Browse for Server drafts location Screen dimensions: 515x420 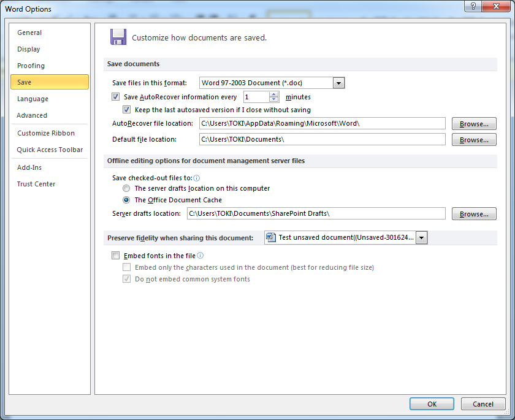point(474,214)
